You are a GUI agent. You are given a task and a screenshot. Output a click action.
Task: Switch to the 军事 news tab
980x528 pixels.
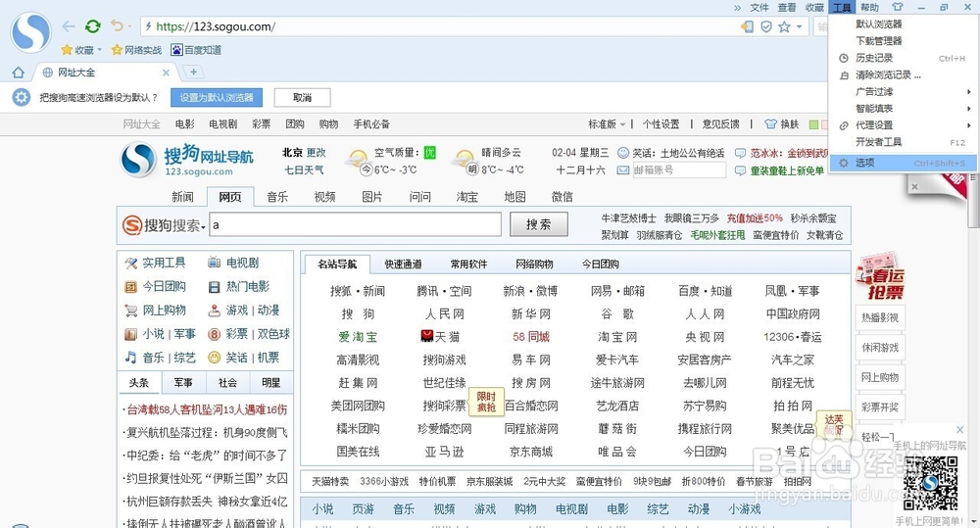(183, 382)
